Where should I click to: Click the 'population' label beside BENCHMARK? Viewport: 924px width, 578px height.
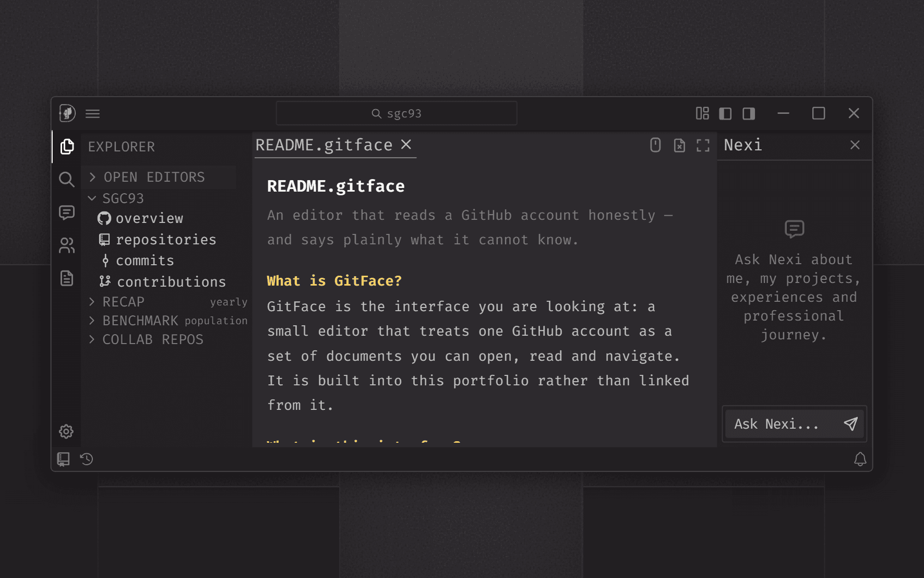point(216,321)
